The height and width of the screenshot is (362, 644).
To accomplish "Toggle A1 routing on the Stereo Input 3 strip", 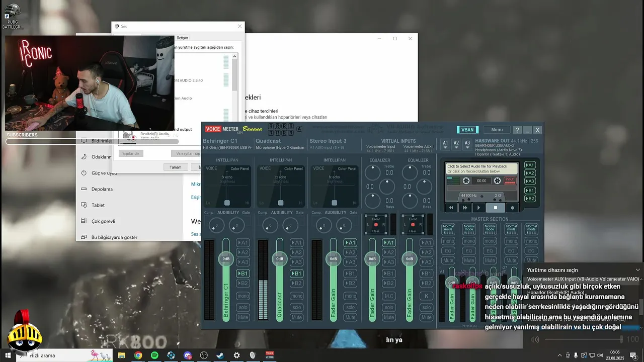I will (350, 242).
